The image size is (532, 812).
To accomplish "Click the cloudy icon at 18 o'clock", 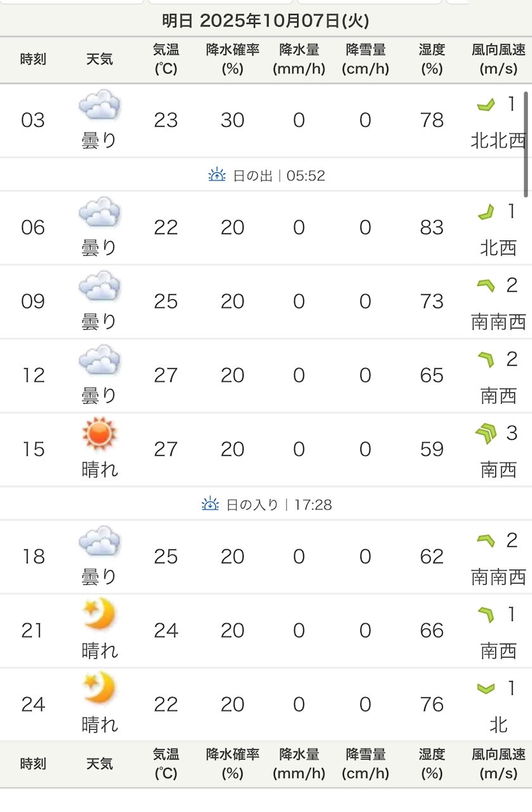I will 99,542.
